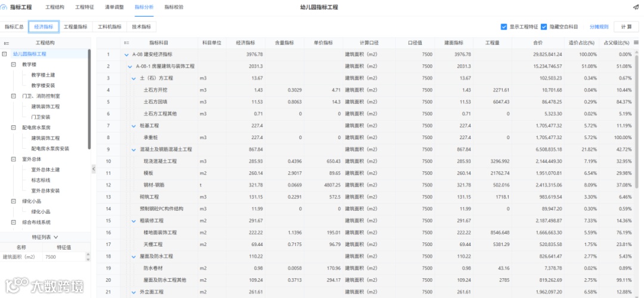Click the 承重桩 row name
This screenshot has height=298, width=644.
click(x=151, y=138)
